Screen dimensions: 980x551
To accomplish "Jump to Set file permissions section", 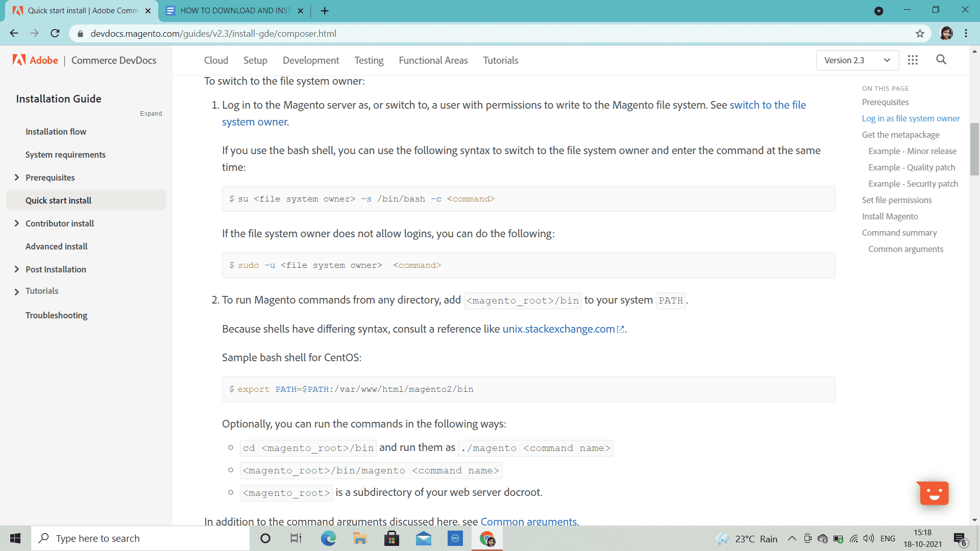I will 897,200.
